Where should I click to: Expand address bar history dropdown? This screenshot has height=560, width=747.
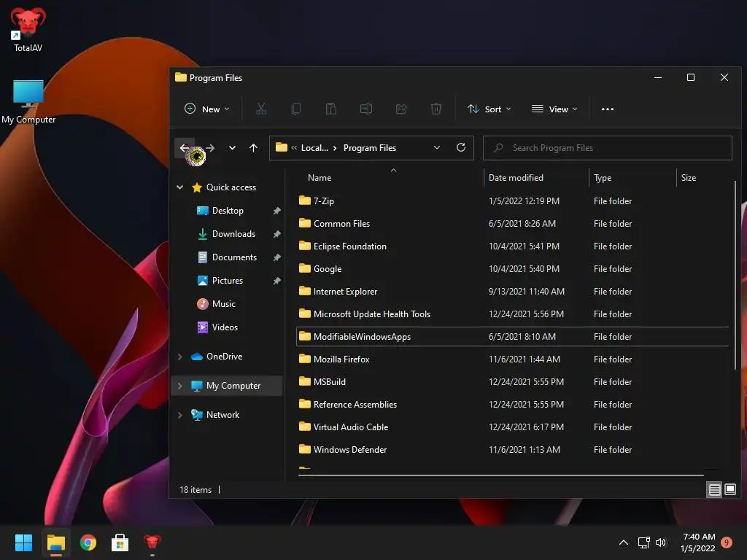[x=437, y=147]
